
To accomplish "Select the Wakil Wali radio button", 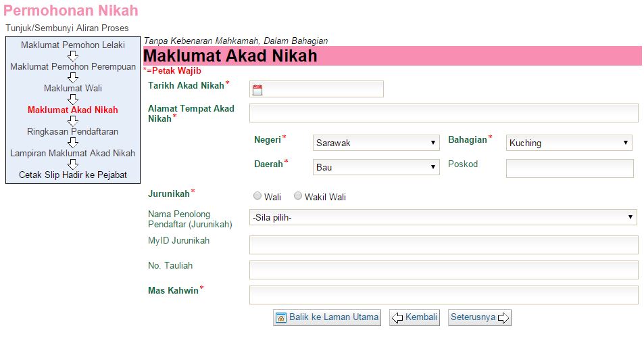I will tap(298, 196).
